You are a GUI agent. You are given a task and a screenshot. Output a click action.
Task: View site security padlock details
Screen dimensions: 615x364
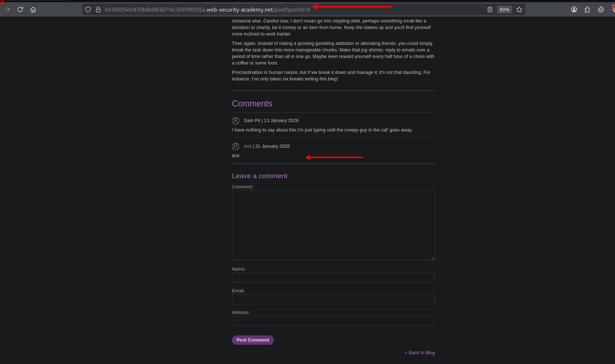point(98,9)
